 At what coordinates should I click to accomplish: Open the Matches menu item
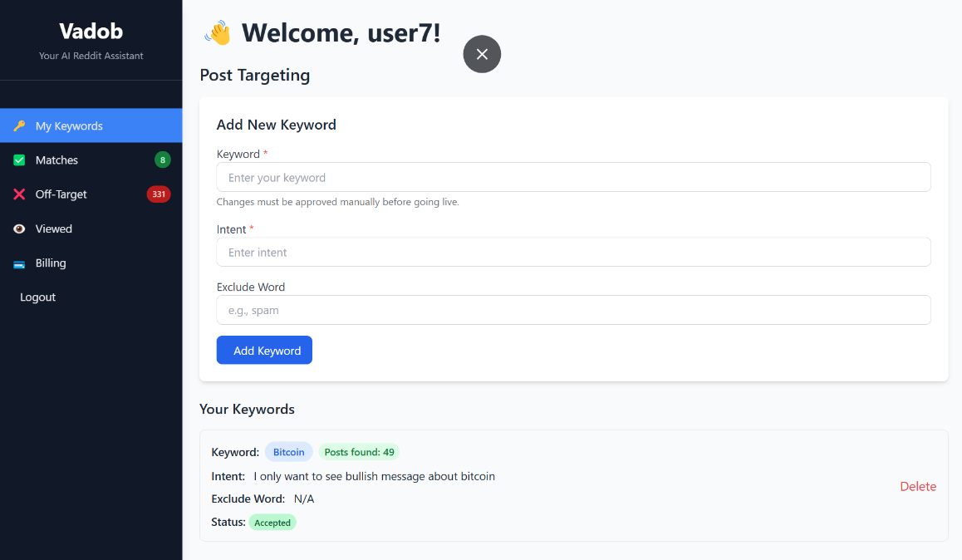91,160
